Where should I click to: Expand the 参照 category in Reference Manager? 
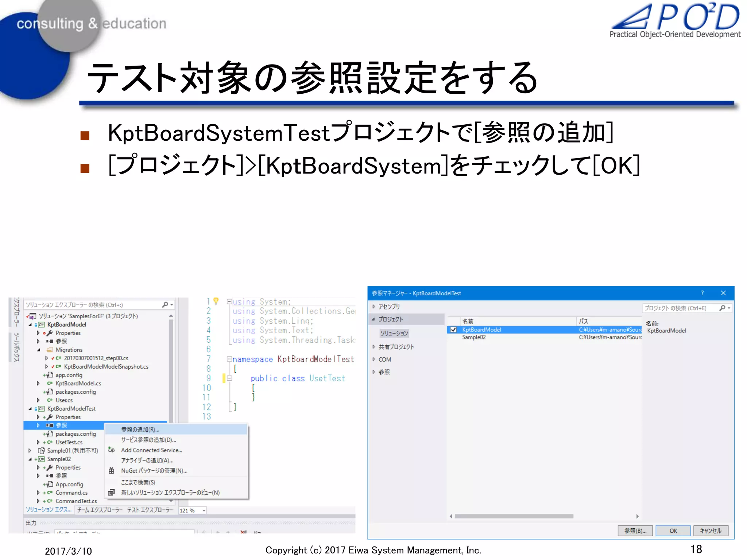pos(374,372)
